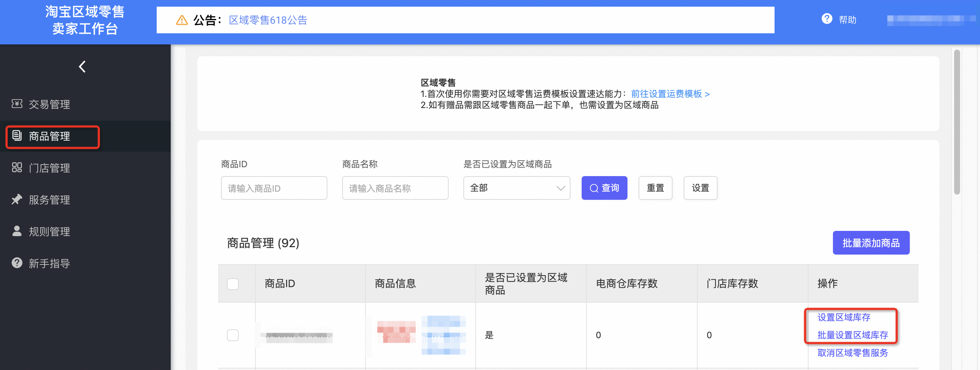Click 批量设置区域库存 link

pos(853,335)
